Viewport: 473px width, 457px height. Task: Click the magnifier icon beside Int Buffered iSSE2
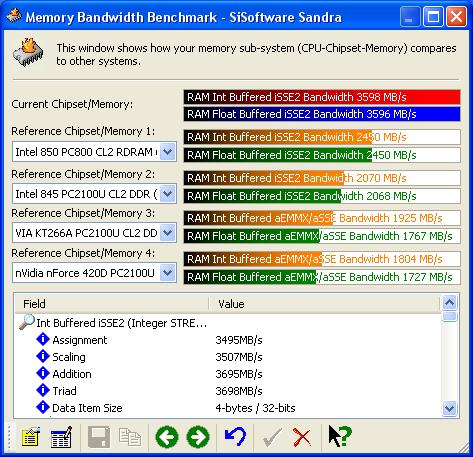click(27, 322)
